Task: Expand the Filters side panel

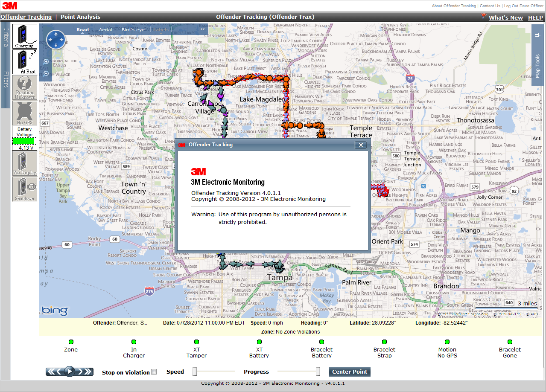Action: coord(6,79)
